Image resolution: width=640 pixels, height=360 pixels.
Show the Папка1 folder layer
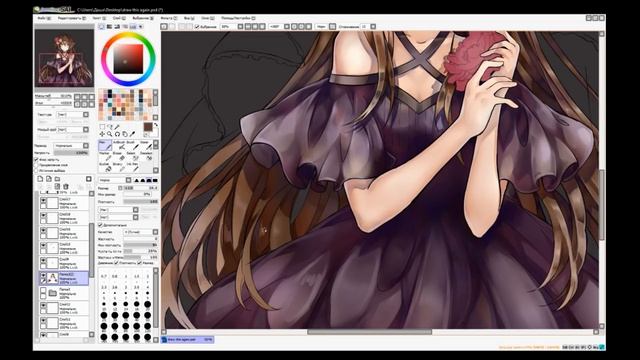(x=43, y=290)
